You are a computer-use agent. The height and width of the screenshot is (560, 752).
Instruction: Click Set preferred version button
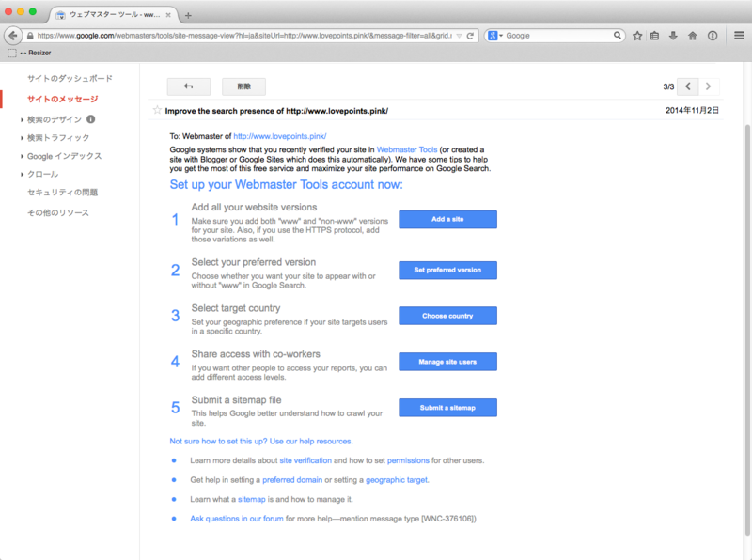pyautogui.click(x=448, y=270)
